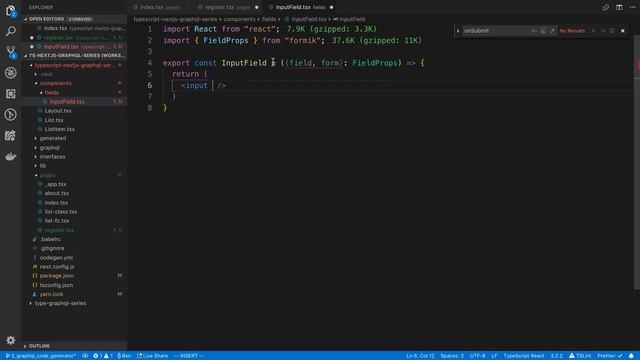Open list-fc.tsx under pages

coord(74,220)
